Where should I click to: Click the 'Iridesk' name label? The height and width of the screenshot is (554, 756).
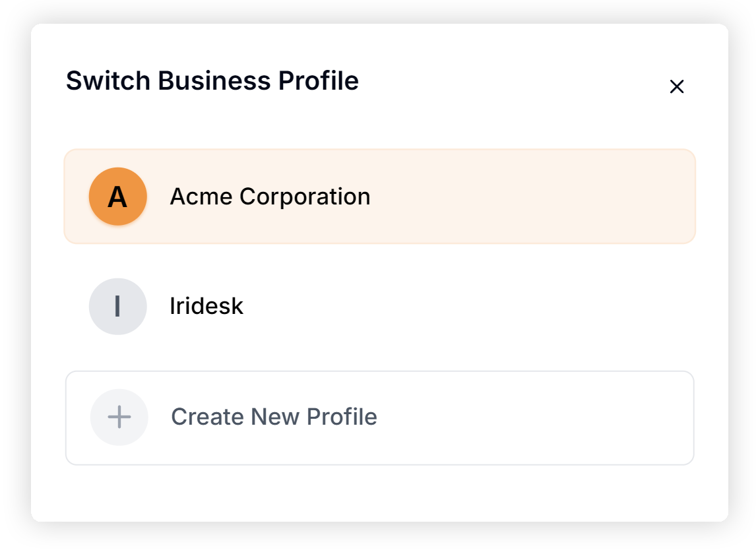(206, 307)
